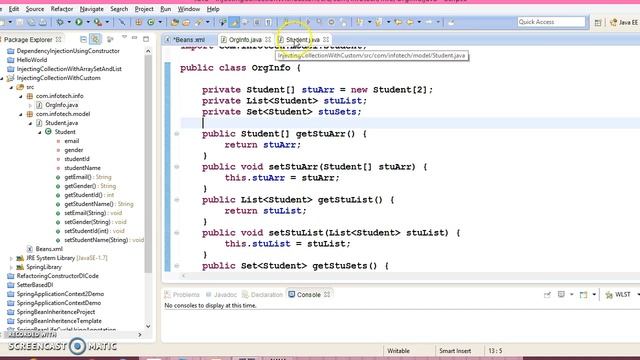Viewport: 640px width, 360px height.
Task: Close the Package Explorer tab
Action: pos(59,40)
